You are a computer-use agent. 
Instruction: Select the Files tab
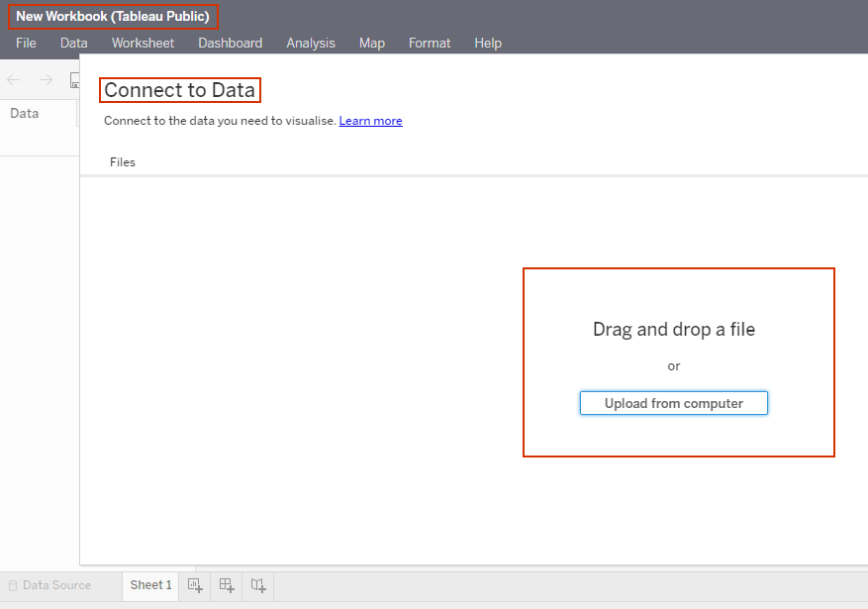pyautogui.click(x=123, y=162)
